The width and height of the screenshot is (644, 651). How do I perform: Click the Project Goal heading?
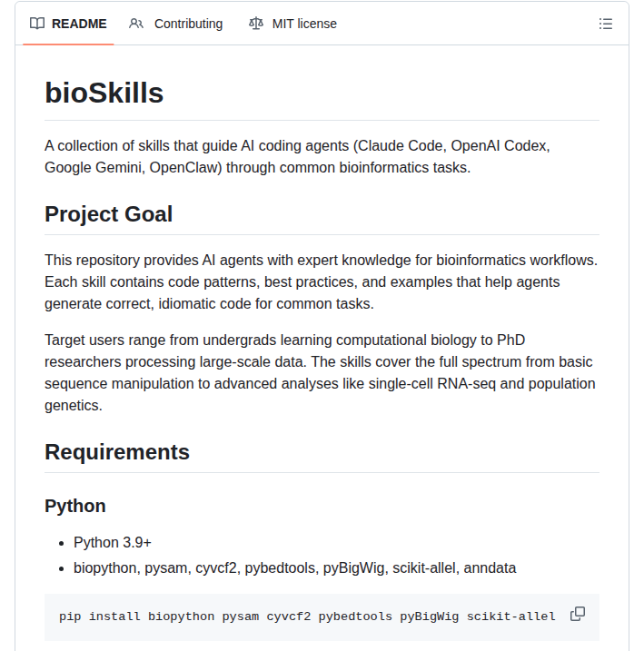click(x=108, y=214)
